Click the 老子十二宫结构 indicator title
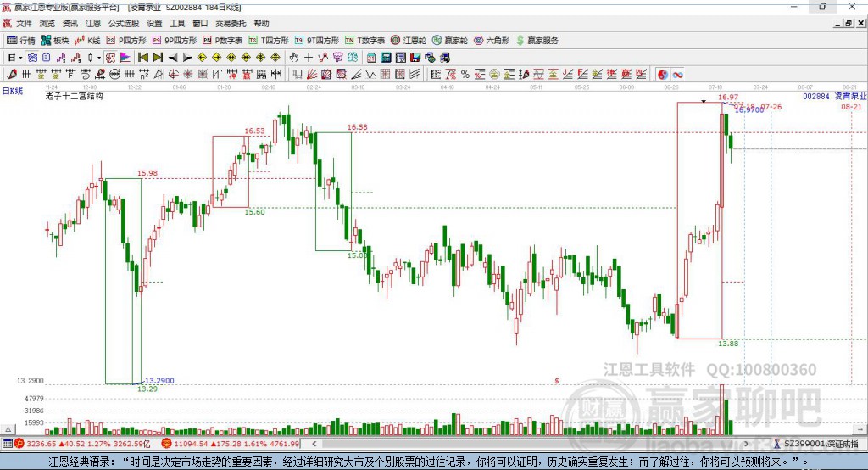Screen dimensions: 868x470 click(75, 96)
